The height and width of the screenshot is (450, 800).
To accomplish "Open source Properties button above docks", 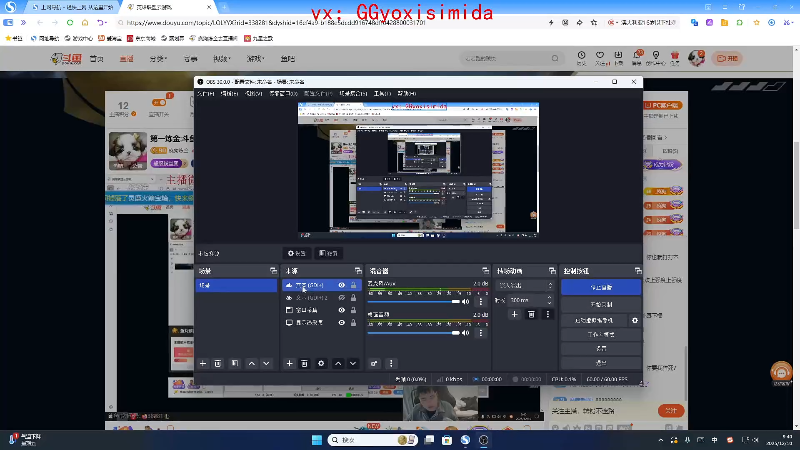I will tap(296, 253).
